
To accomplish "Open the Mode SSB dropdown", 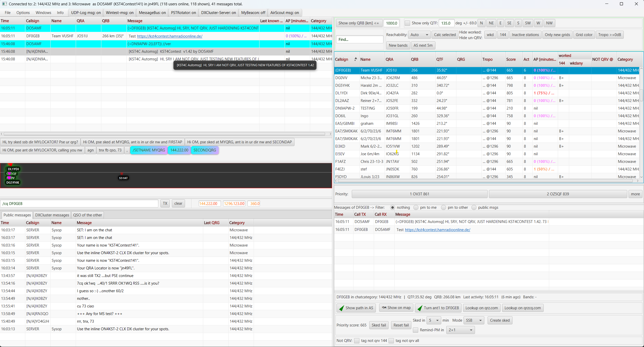I will [474, 320].
